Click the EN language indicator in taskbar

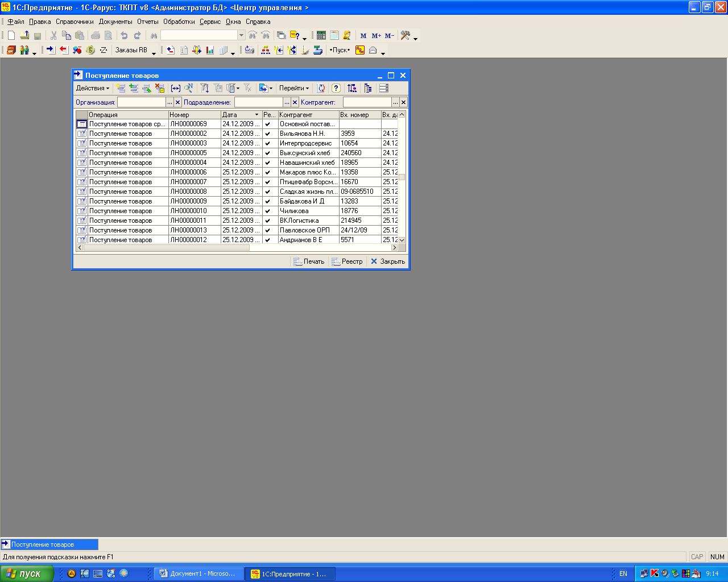click(623, 573)
